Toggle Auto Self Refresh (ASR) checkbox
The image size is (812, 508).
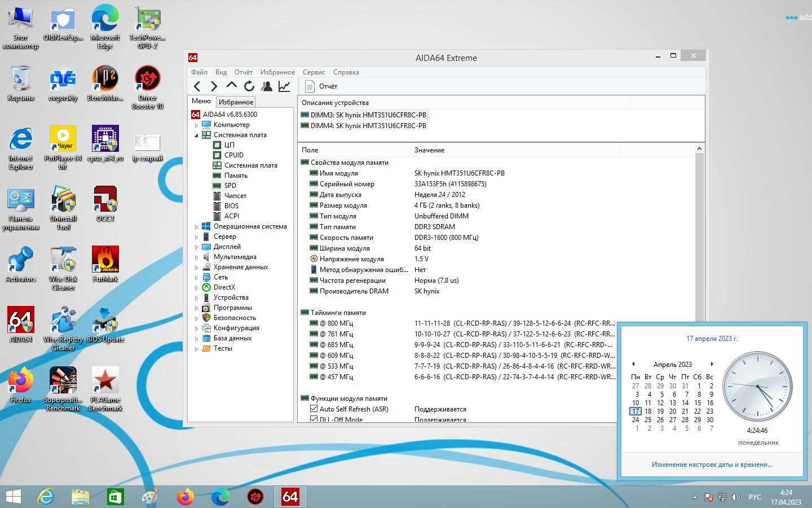[314, 409]
